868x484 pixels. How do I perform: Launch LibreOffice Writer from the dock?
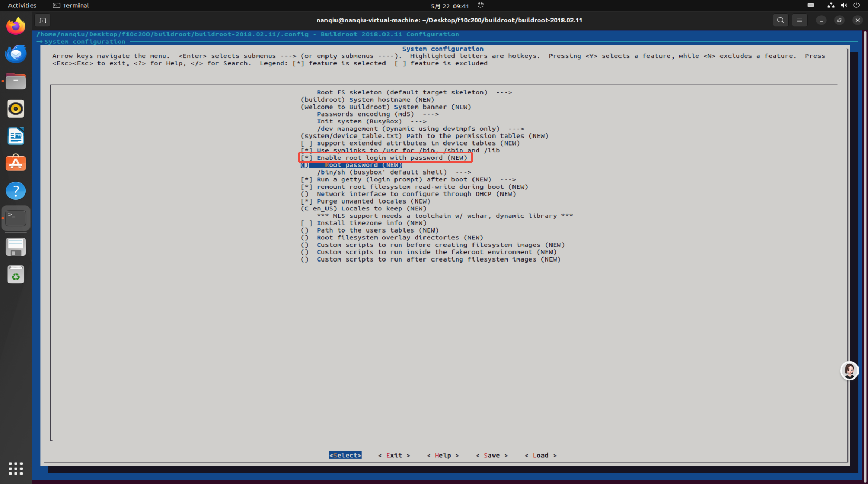16,136
